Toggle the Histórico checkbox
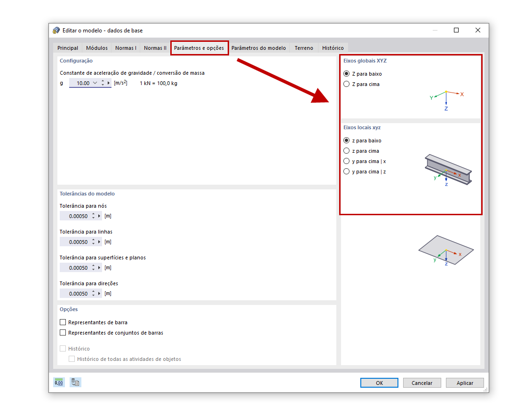Screen dimensions: 532x414 pos(63,349)
